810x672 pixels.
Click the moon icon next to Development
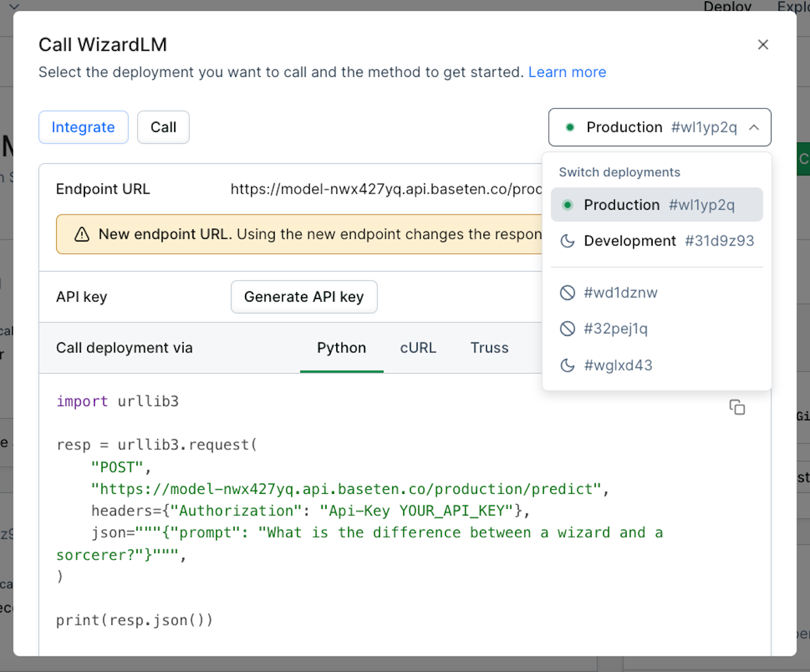click(x=568, y=241)
